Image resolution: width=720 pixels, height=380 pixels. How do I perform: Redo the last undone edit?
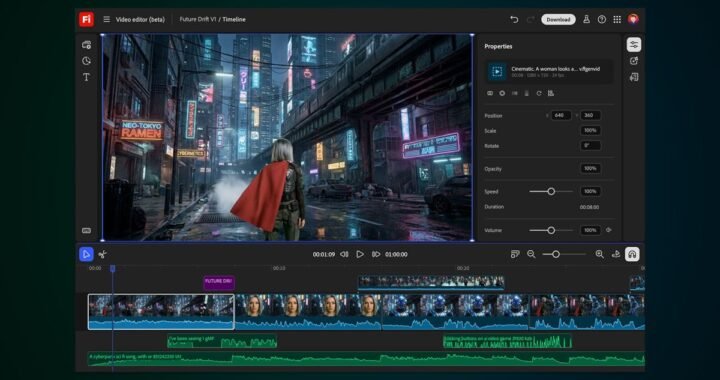[x=530, y=19]
